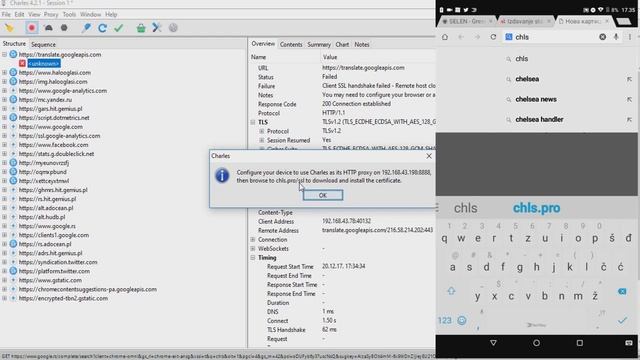Tap the keyboard emoji smiley key
Screen dimensions: 640x360
[462, 320]
